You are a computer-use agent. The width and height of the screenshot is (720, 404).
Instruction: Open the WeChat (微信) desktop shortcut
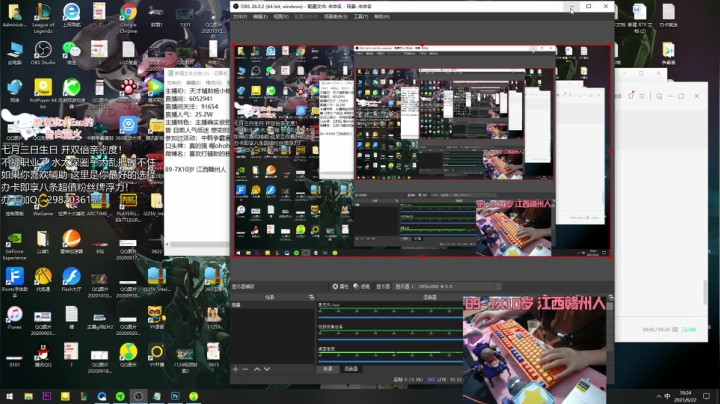coord(71,52)
